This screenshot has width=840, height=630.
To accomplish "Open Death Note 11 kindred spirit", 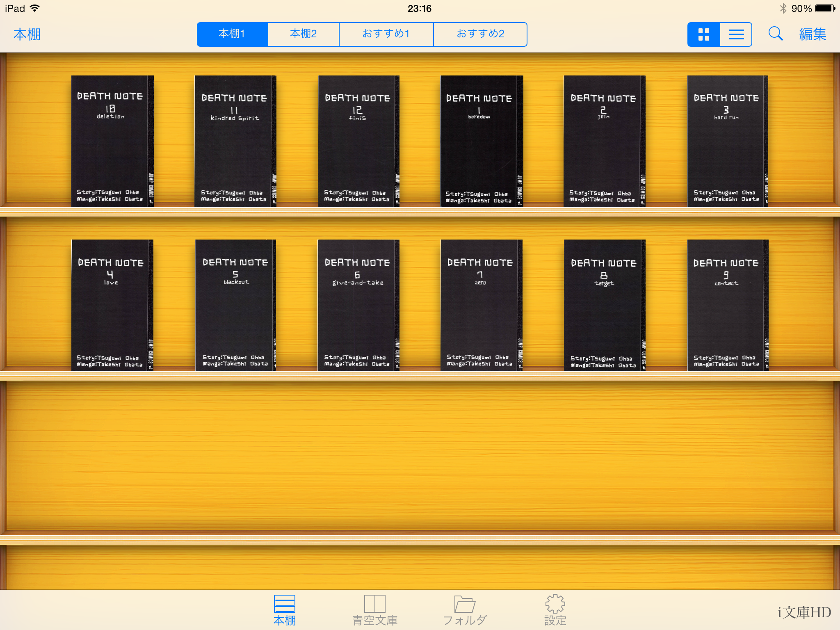I will (235, 141).
